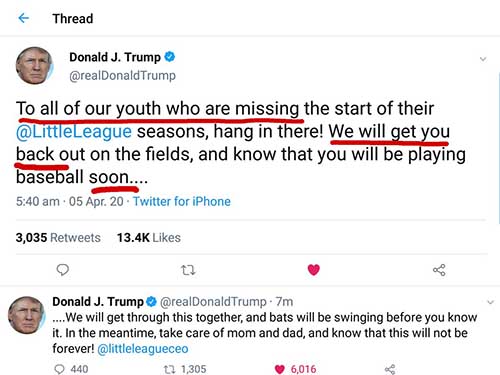Open the @LittleLeague mention link
Viewport: 500px width, 375px height.
[x=74, y=131]
